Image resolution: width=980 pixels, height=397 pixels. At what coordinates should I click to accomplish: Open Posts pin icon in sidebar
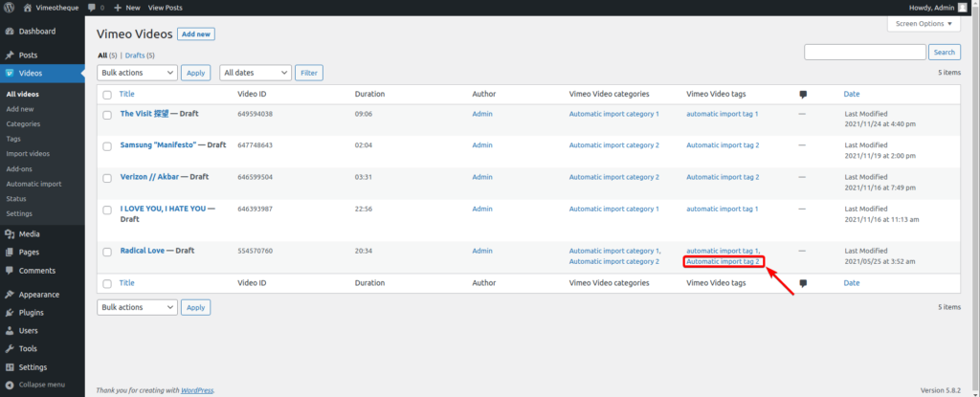click(10, 55)
